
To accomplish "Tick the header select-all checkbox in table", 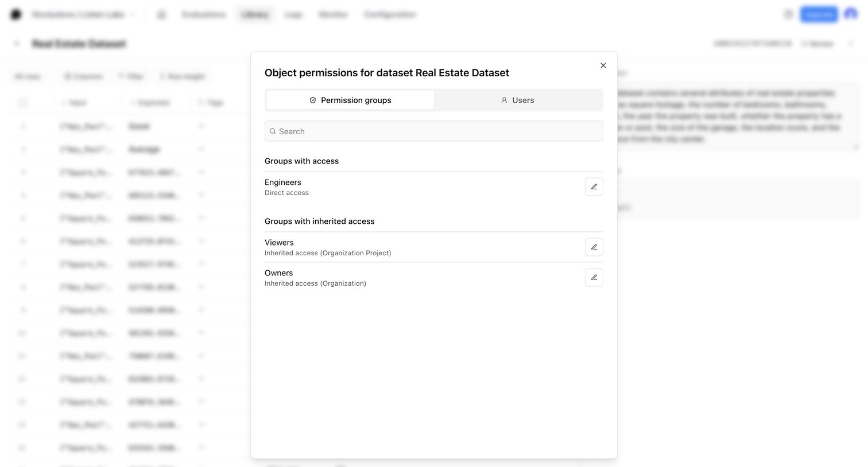I will point(23,103).
